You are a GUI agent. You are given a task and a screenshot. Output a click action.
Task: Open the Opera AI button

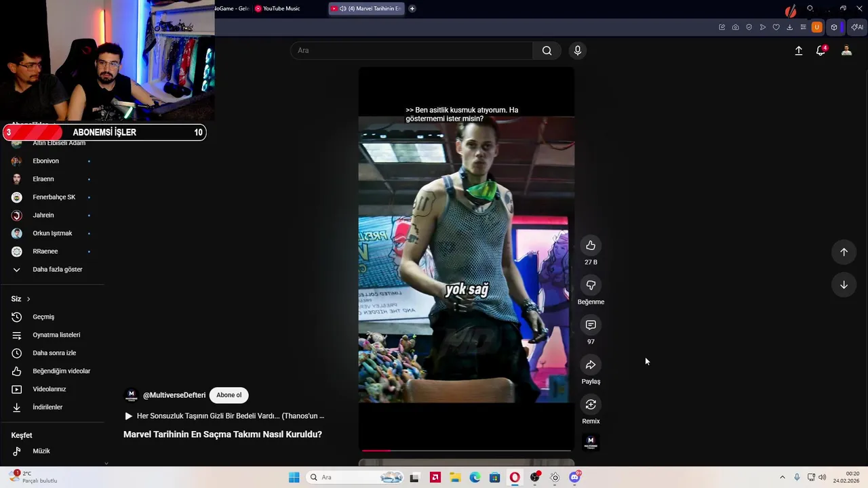[857, 27]
